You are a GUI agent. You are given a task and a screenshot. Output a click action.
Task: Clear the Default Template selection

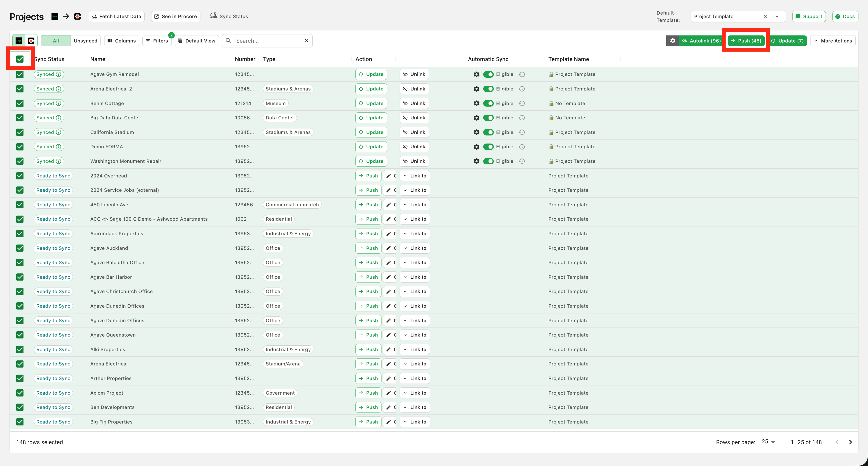pos(766,17)
